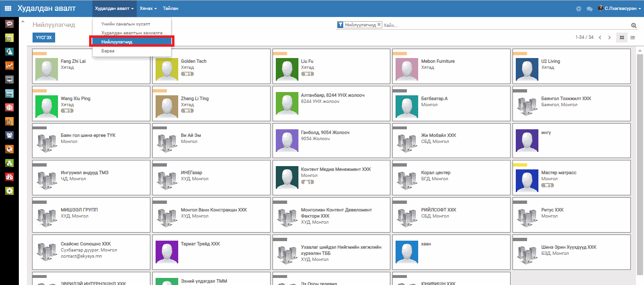Click the @ mentions icon in top bar
The width and height of the screenshot is (644, 285).
(578, 9)
